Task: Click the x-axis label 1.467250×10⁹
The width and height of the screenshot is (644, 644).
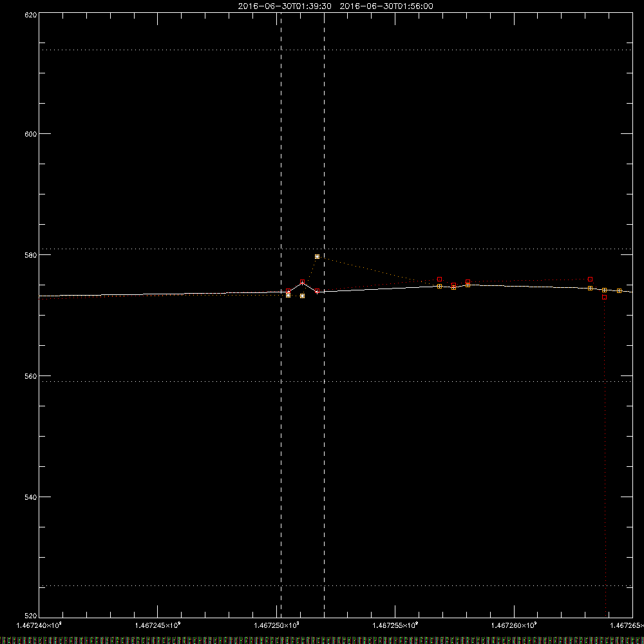Action: pos(276,625)
